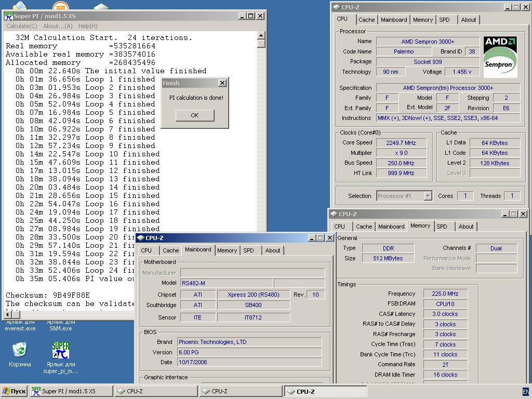532x399 pixels.
Task: Switch to Super PI / mod1.5 XS taskbar button
Action: 71,391
